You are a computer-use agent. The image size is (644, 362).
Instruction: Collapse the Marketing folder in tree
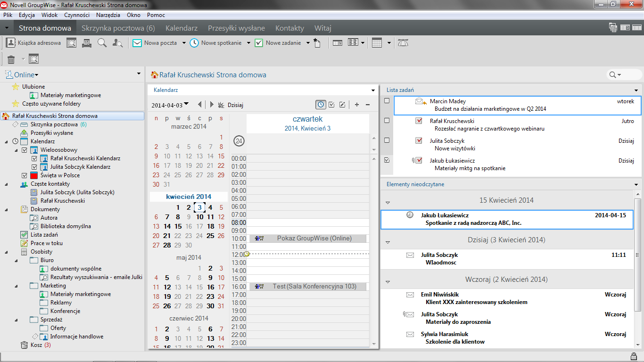(17, 286)
